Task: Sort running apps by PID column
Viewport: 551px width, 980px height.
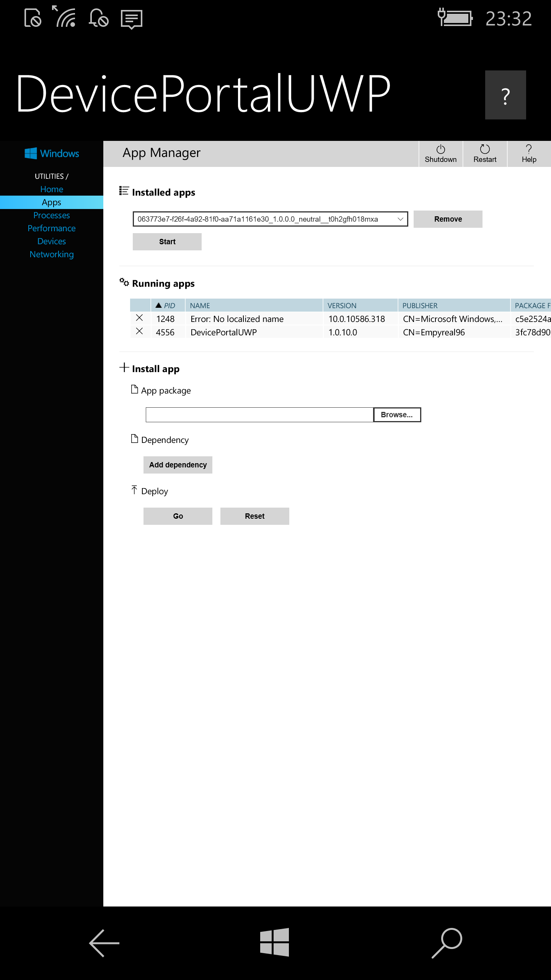Action: pos(168,305)
